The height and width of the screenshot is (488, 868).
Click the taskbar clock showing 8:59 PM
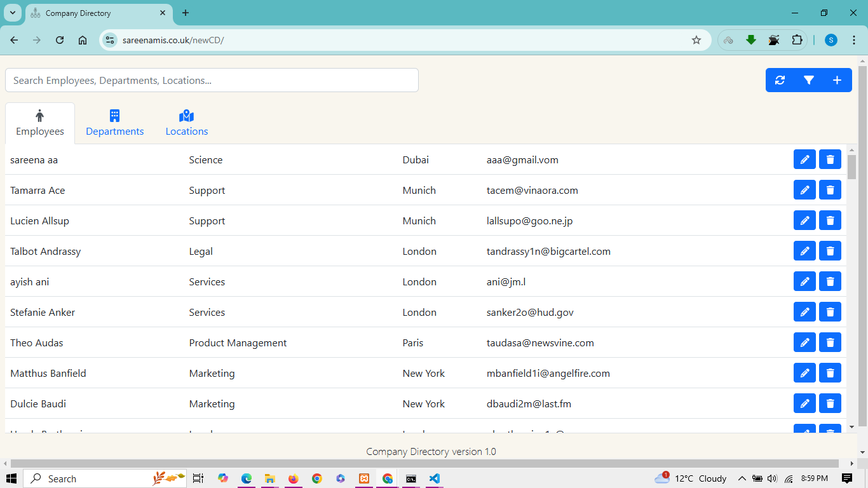pyautogui.click(x=815, y=478)
